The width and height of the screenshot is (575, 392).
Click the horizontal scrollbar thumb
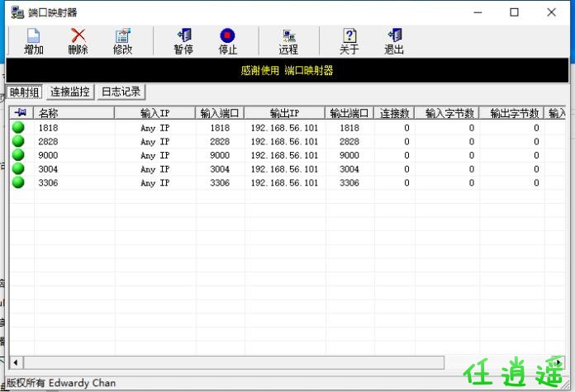pyautogui.click(x=234, y=362)
